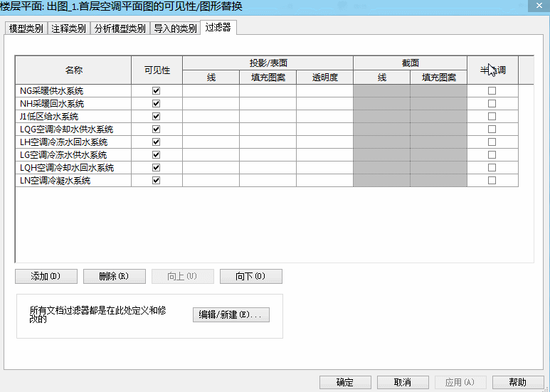Image resolution: width=550 pixels, height=392 pixels.
Task: Click projection line cell for LG空调冷冻水供水系统
Action: click(x=211, y=154)
